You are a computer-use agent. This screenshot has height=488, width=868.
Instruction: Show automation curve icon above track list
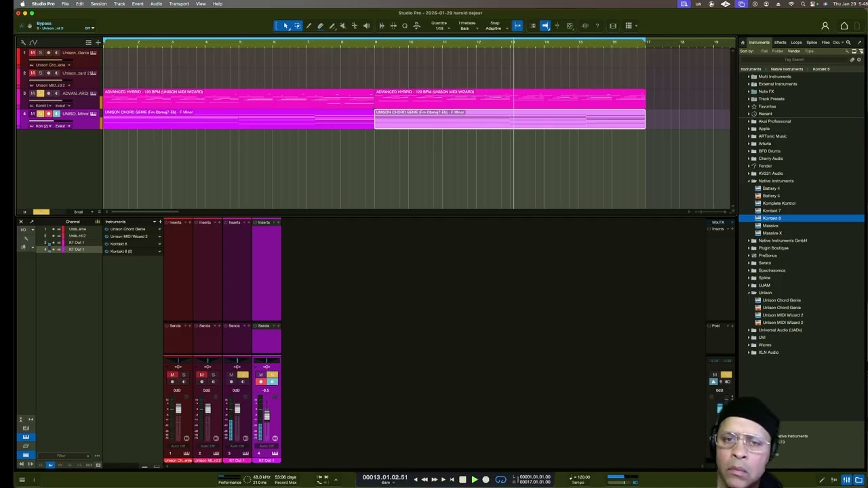click(x=33, y=42)
